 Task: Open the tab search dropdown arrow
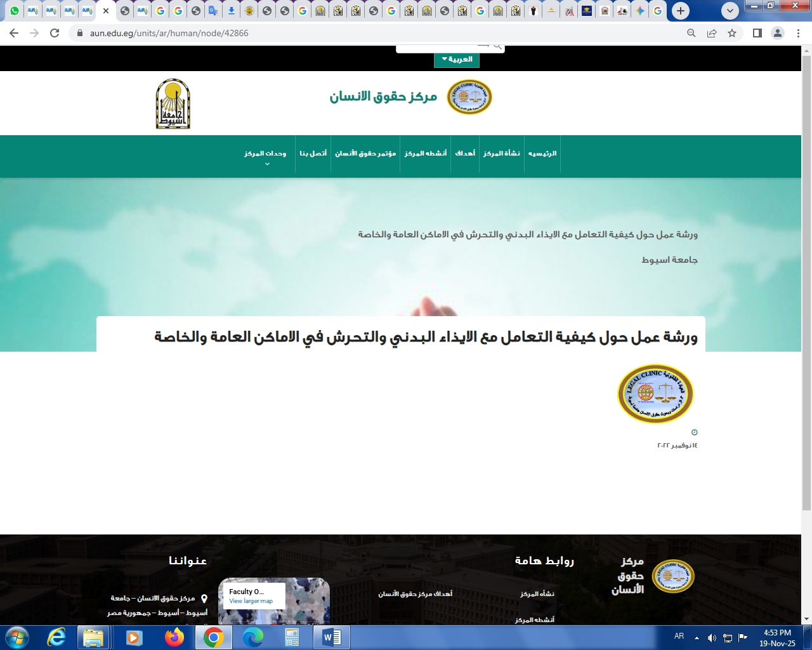click(730, 11)
